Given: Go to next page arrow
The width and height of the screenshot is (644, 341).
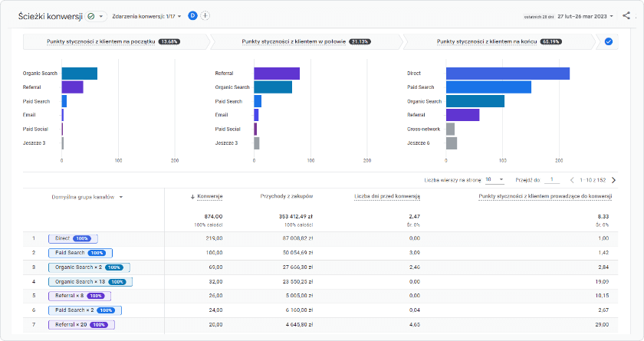Looking at the screenshot, I should tap(613, 180).
